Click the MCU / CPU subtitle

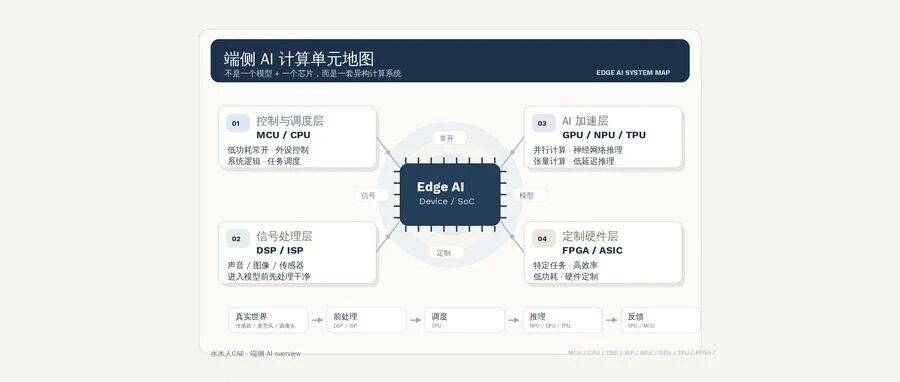[x=283, y=135]
